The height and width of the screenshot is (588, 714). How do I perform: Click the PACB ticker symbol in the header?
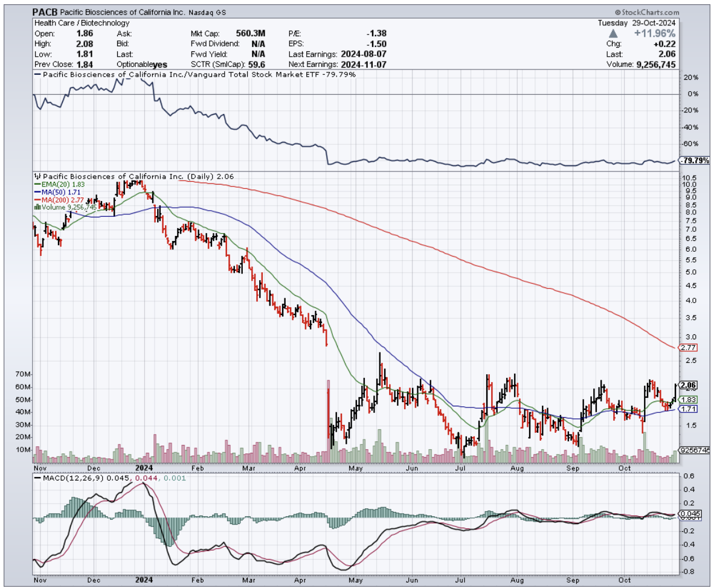tap(45, 12)
